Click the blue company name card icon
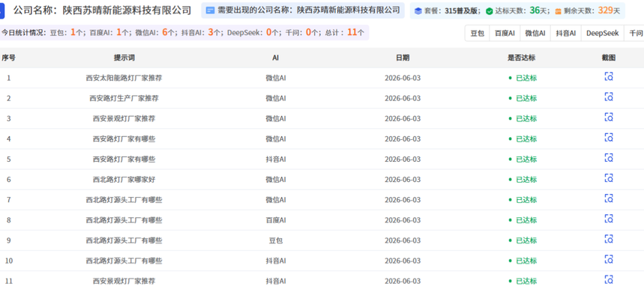 [210, 10]
